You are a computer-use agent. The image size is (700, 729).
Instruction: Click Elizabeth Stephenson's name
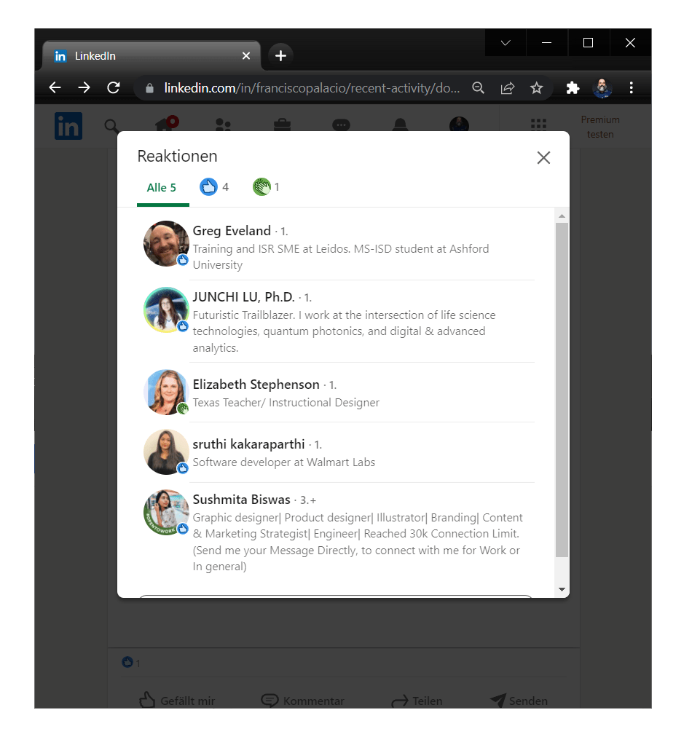[x=256, y=385]
